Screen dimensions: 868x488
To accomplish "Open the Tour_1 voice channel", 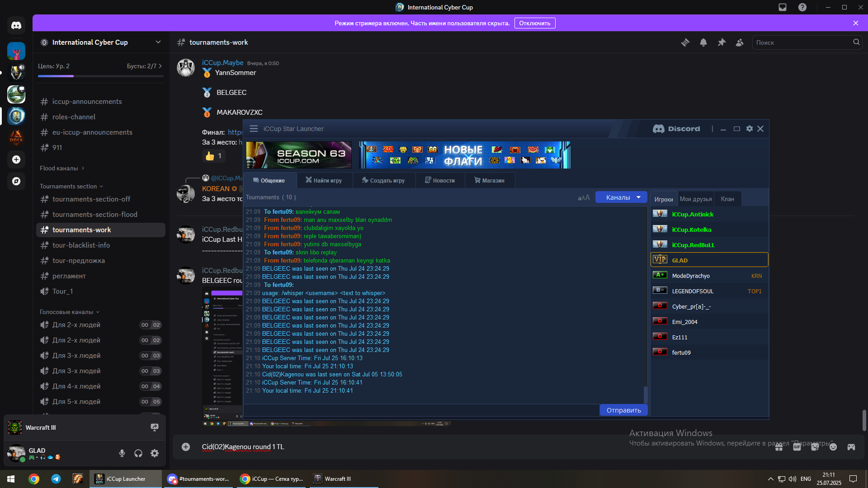I will point(100,291).
